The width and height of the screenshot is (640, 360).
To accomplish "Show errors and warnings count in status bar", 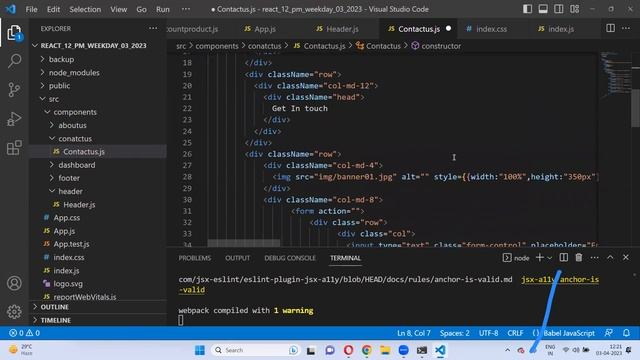I will pyautogui.click(x=24, y=333).
